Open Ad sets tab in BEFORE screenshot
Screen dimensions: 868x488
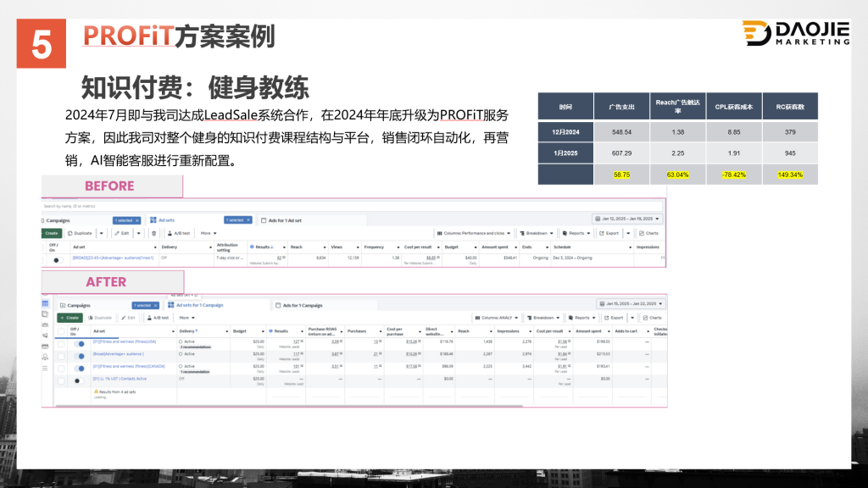163,220
